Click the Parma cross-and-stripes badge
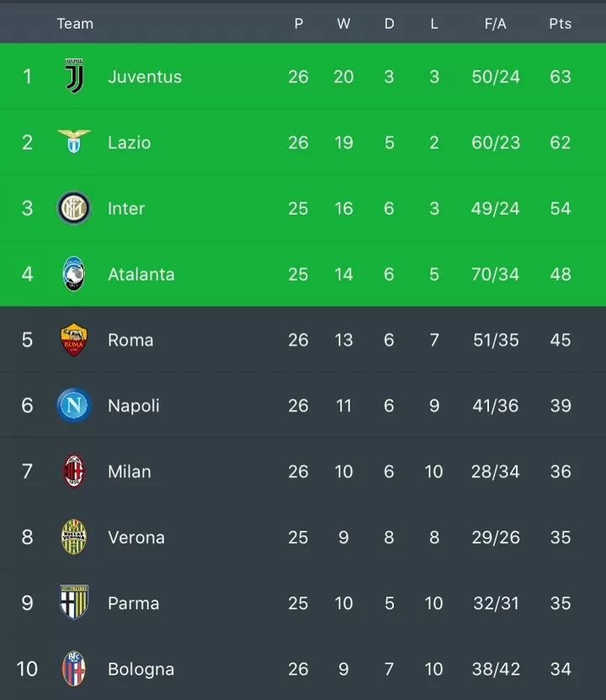Image resolution: width=606 pixels, height=700 pixels. point(74,602)
